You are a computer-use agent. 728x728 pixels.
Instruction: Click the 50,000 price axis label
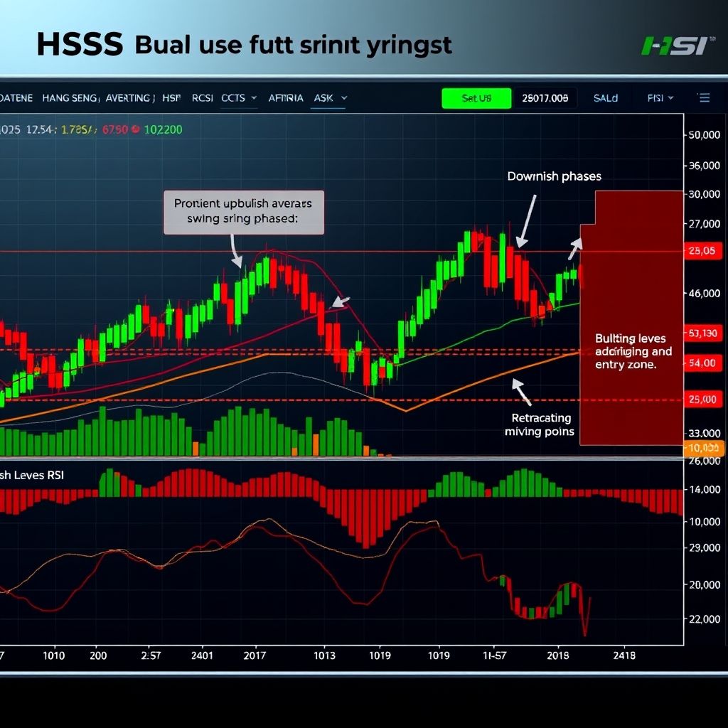704,135
